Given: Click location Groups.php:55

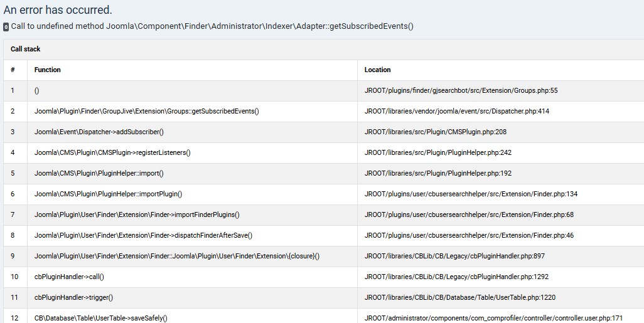Looking at the screenshot, I should (461, 91).
